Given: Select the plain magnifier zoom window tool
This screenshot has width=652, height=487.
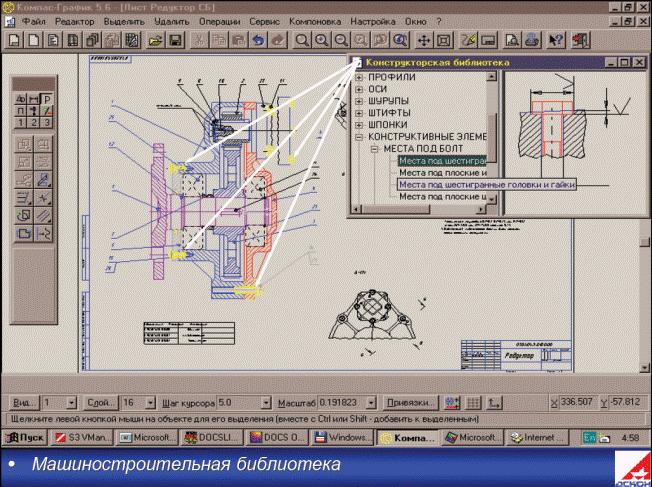Looking at the screenshot, I should coord(302,40).
